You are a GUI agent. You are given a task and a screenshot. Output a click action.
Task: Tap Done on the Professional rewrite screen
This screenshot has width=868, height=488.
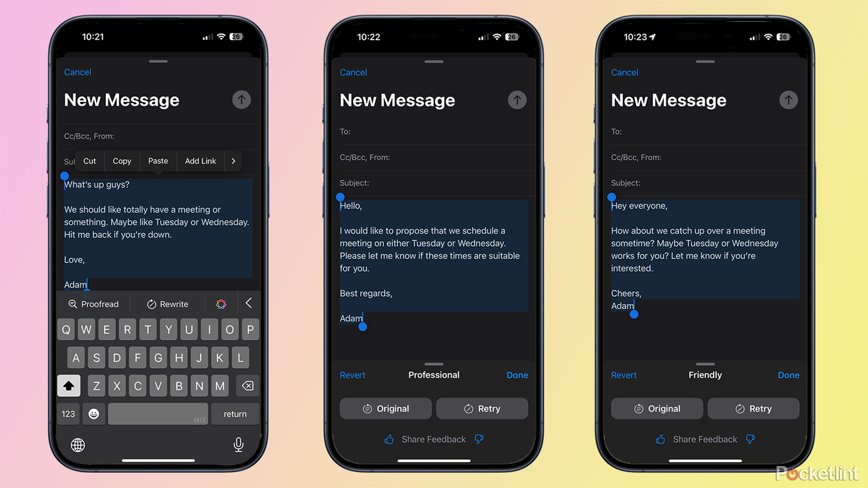coord(517,374)
